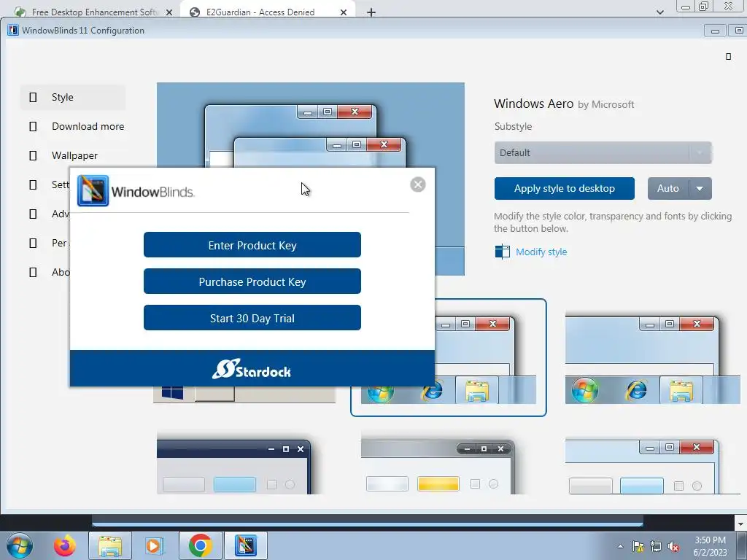Click the scroll down arrow at bottom right

pyautogui.click(x=740, y=523)
